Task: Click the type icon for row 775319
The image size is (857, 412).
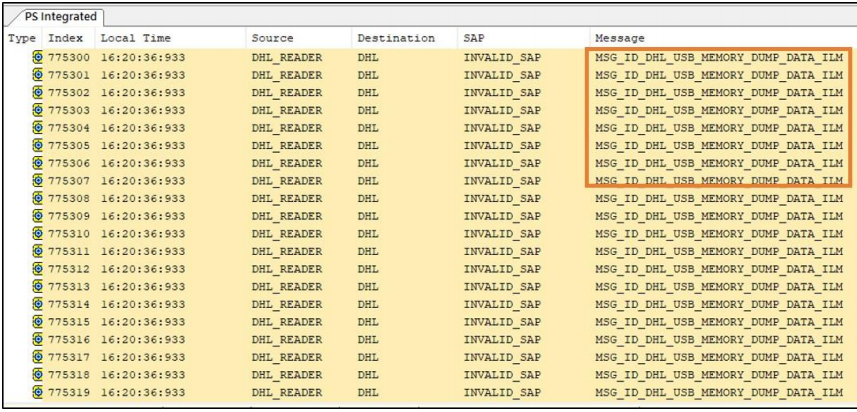Action: coord(38,392)
